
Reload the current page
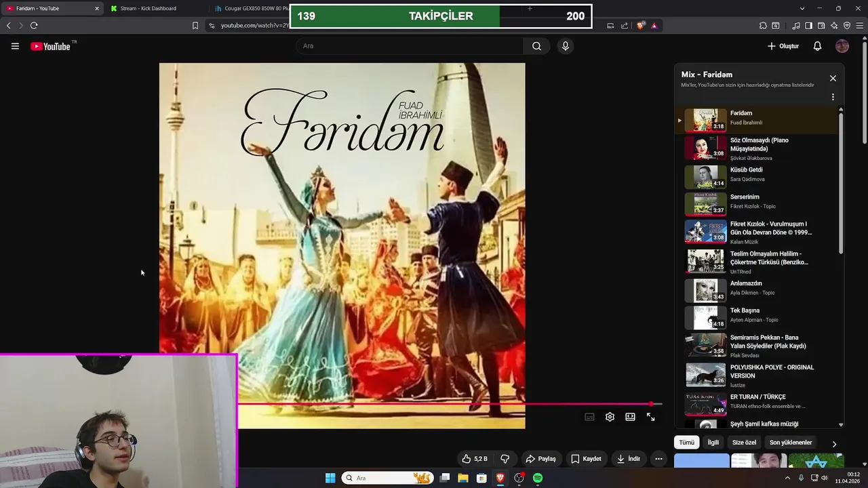(x=33, y=26)
